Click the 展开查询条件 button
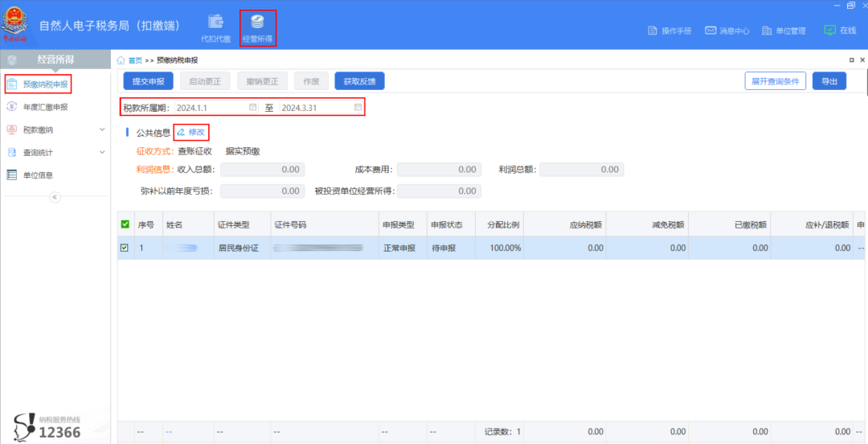868x444 pixels. tap(775, 81)
